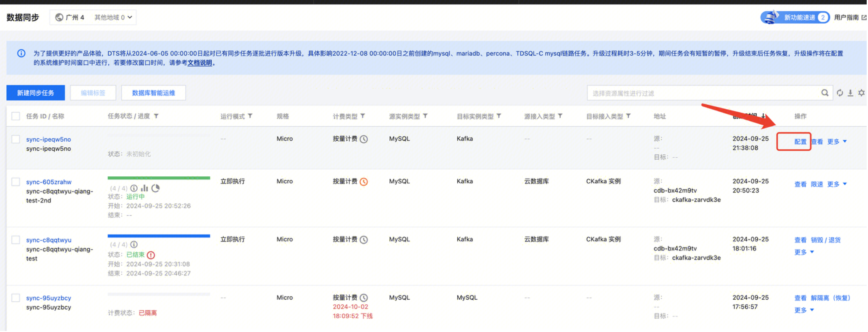Select the checkbox for sync-ipeqw5no
Image resolution: width=868 pixels, height=332 pixels.
(x=16, y=139)
